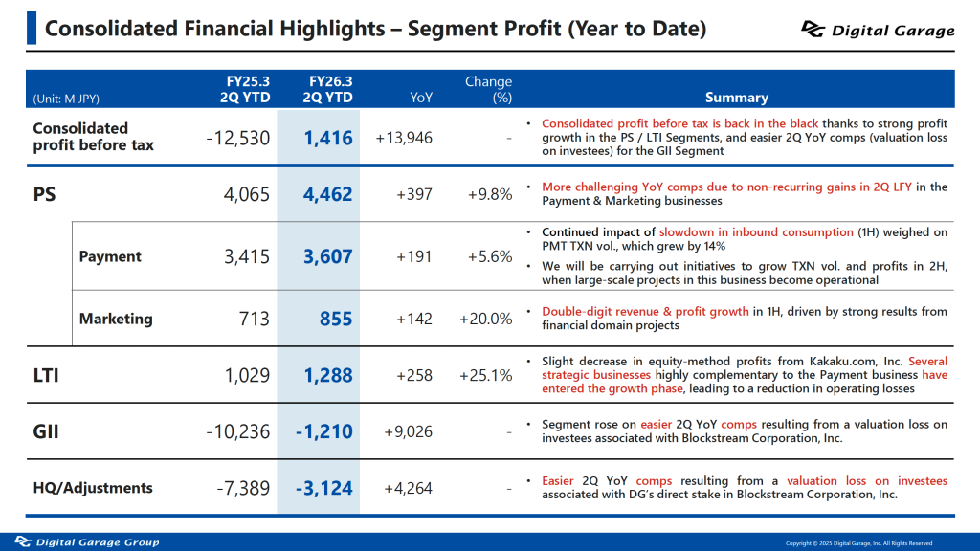Select the "Marketing" sub-segment row label
The height and width of the screenshot is (551, 980).
pyautogui.click(x=116, y=319)
